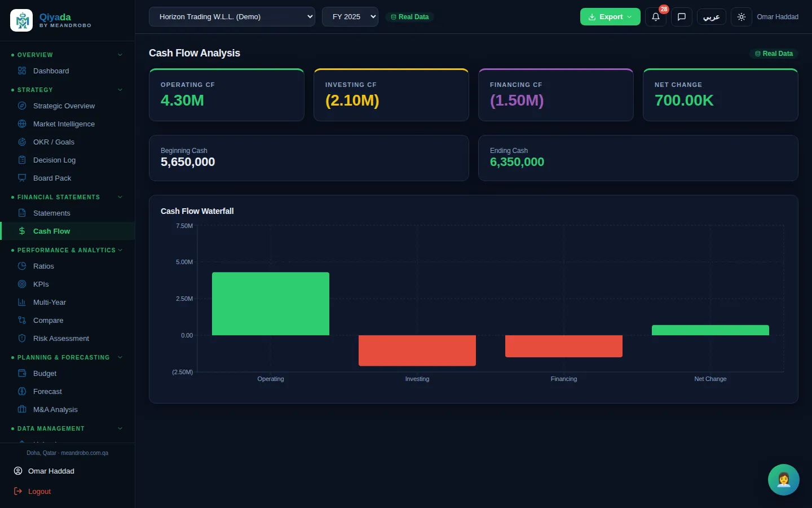Click the Multi-Year bar chart icon
The height and width of the screenshot is (508, 812).
pos(22,302)
